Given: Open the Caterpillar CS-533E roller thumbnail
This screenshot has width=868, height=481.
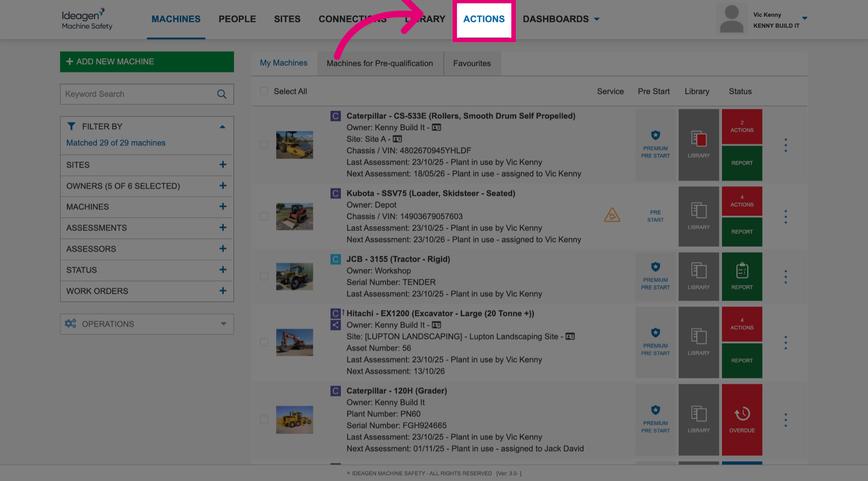Looking at the screenshot, I should (295, 145).
